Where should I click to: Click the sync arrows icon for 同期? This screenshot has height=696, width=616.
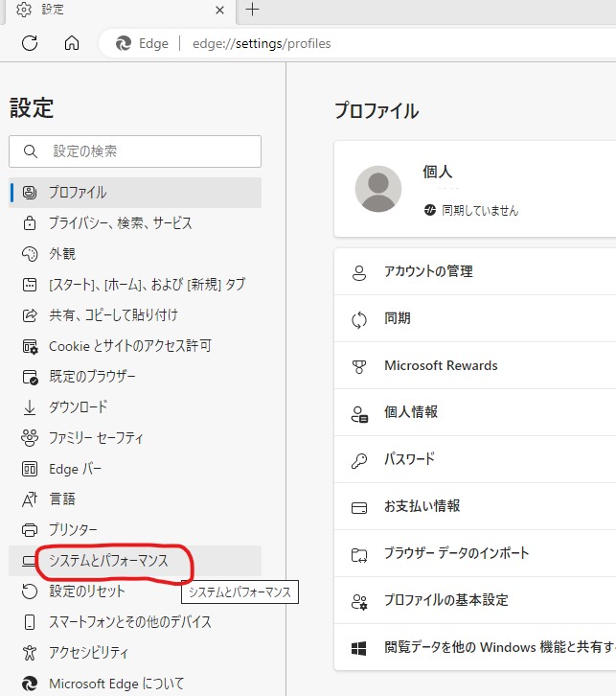(359, 319)
